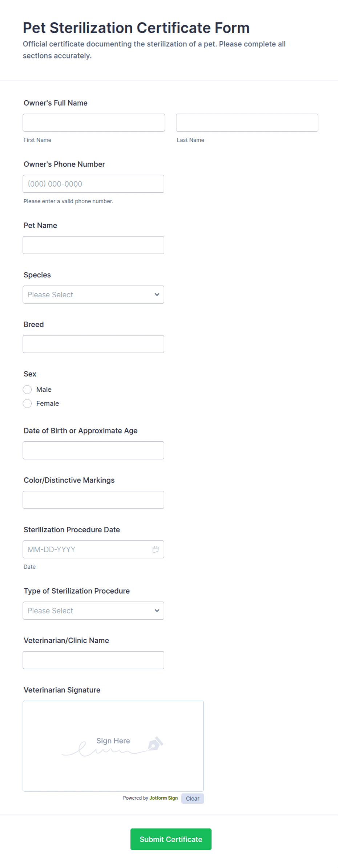Screen dimensions: 338x868
Task: Click the Sterilization Procedure Date field
Action: click(87, 549)
